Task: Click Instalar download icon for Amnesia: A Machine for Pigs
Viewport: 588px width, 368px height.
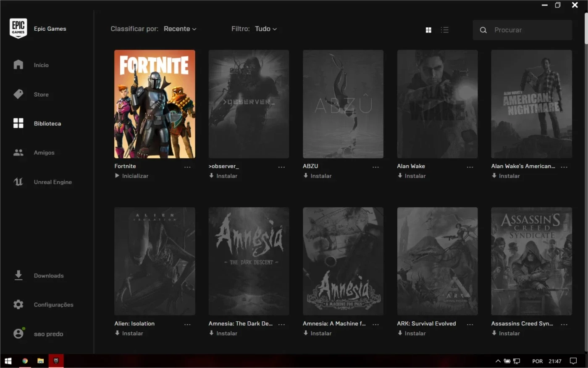Action: click(x=306, y=333)
